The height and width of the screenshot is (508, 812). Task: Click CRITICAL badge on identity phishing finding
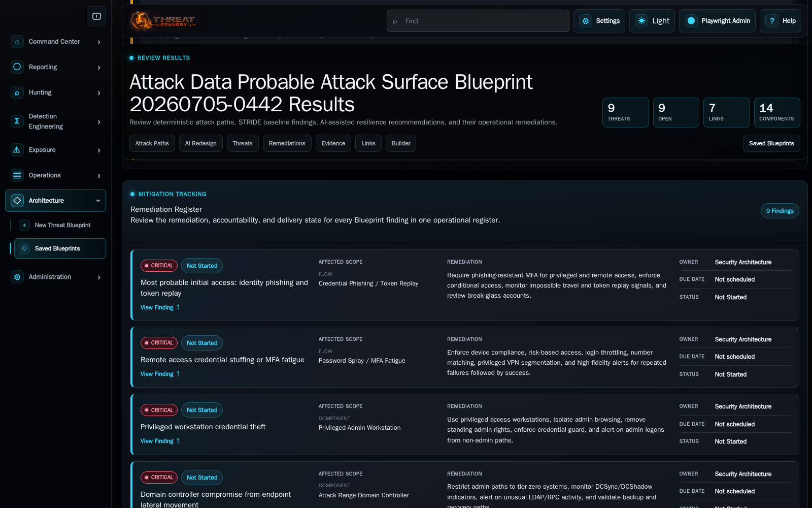159,266
